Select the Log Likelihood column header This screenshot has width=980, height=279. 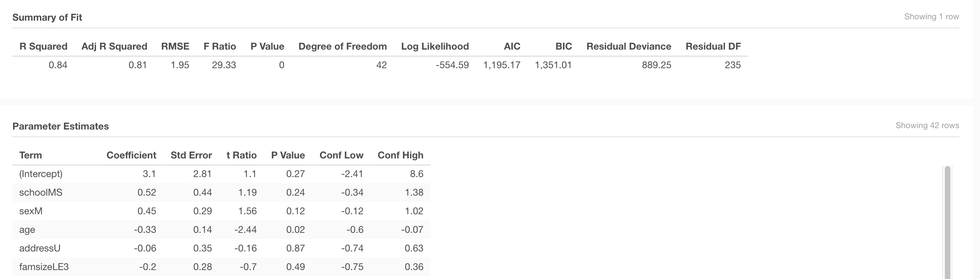pyautogui.click(x=435, y=46)
